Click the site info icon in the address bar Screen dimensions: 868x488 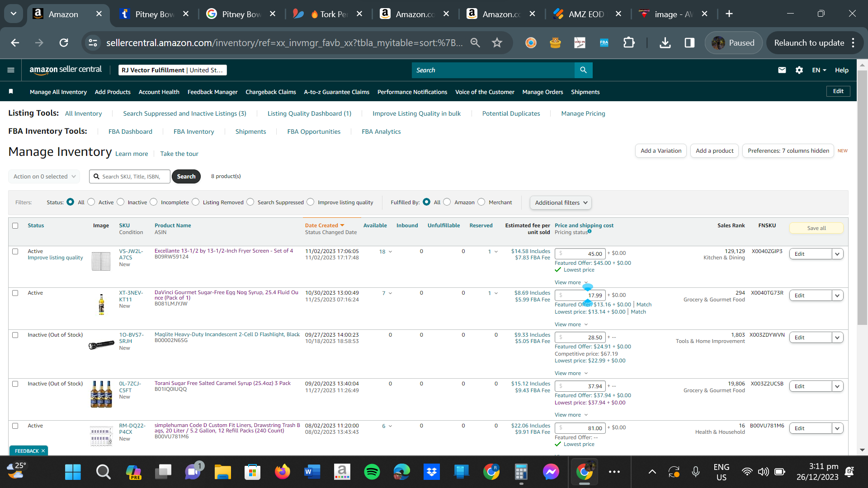click(93, 43)
